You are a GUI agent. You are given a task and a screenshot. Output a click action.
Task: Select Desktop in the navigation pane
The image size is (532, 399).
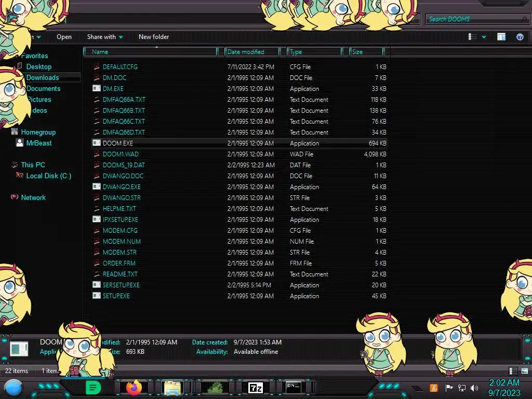pyautogui.click(x=39, y=66)
